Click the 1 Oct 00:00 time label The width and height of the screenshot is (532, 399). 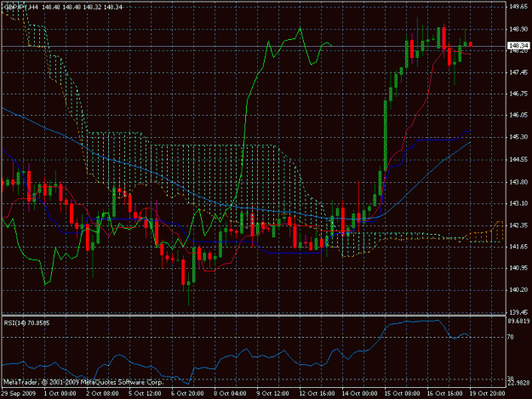tap(60, 394)
